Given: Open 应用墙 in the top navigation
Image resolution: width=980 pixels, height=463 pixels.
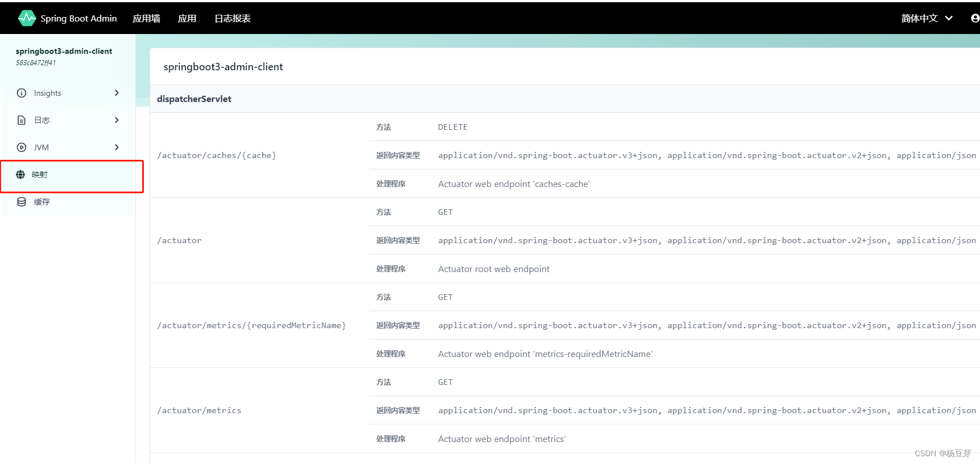Looking at the screenshot, I should pos(146,19).
